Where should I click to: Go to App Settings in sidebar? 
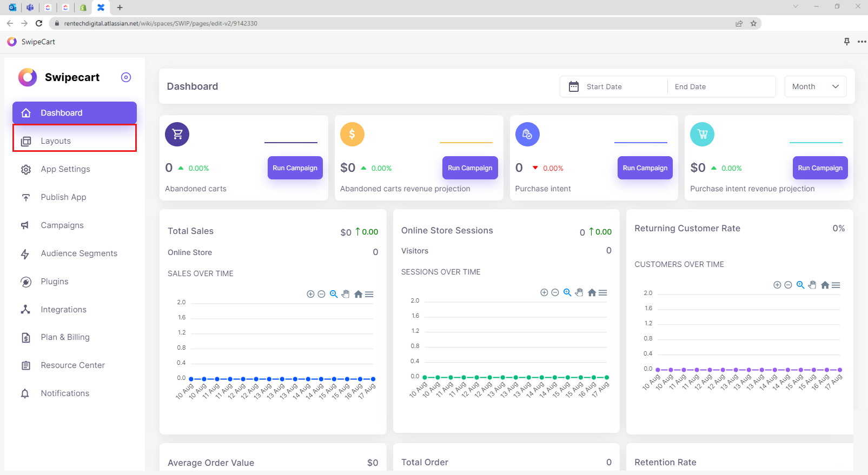pyautogui.click(x=65, y=169)
